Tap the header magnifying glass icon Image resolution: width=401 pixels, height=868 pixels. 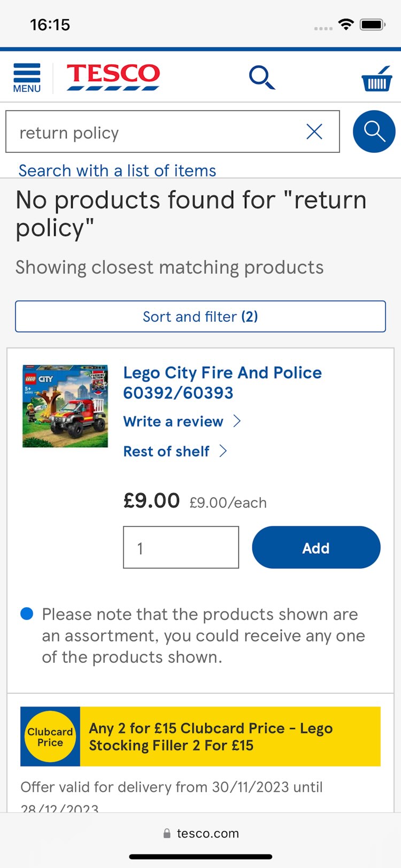262,77
